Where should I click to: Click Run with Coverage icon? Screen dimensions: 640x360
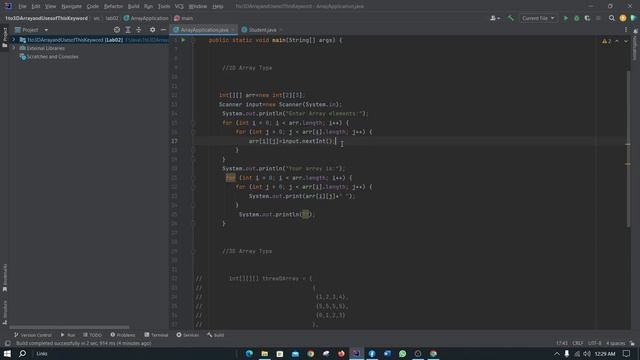pos(587,18)
